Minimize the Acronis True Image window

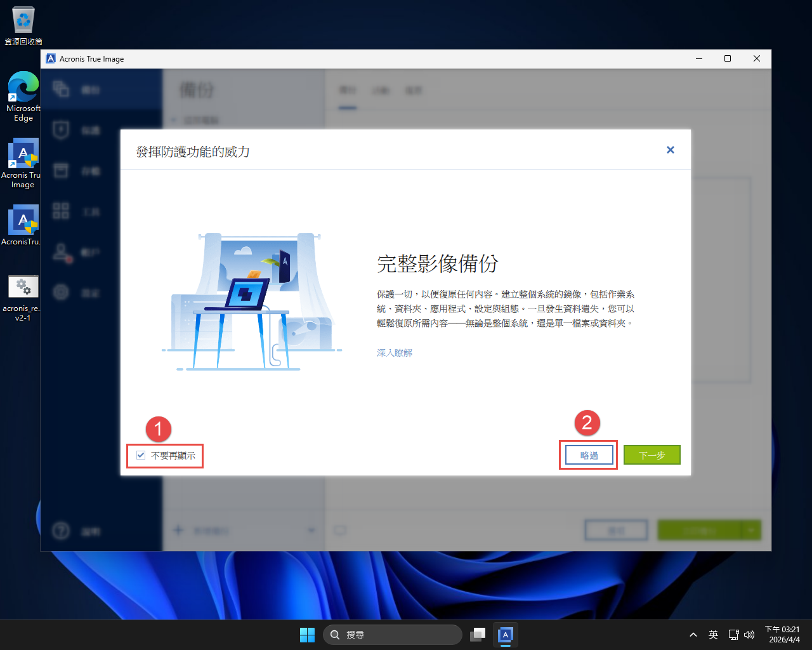point(699,58)
